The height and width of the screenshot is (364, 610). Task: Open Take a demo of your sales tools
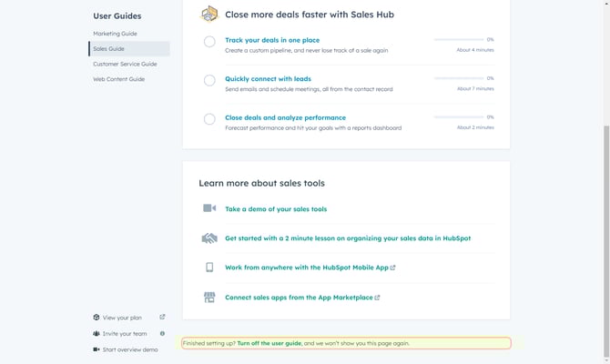pos(276,209)
